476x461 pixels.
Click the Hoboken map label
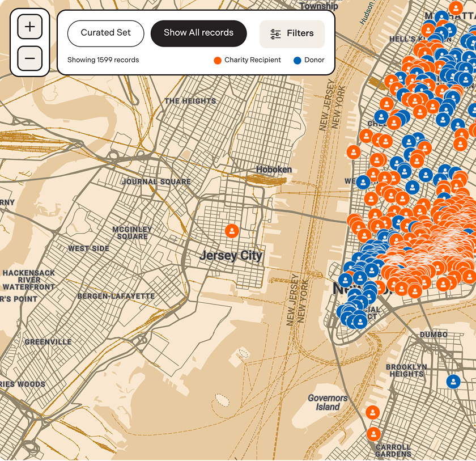coord(274,170)
